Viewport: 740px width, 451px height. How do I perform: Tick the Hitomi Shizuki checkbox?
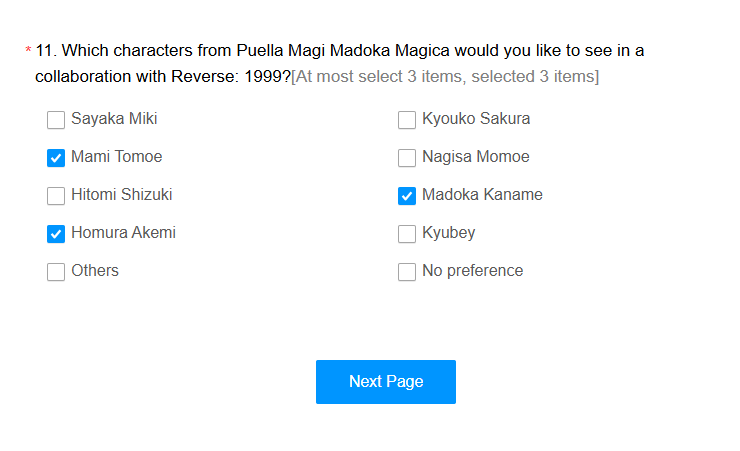coord(56,196)
